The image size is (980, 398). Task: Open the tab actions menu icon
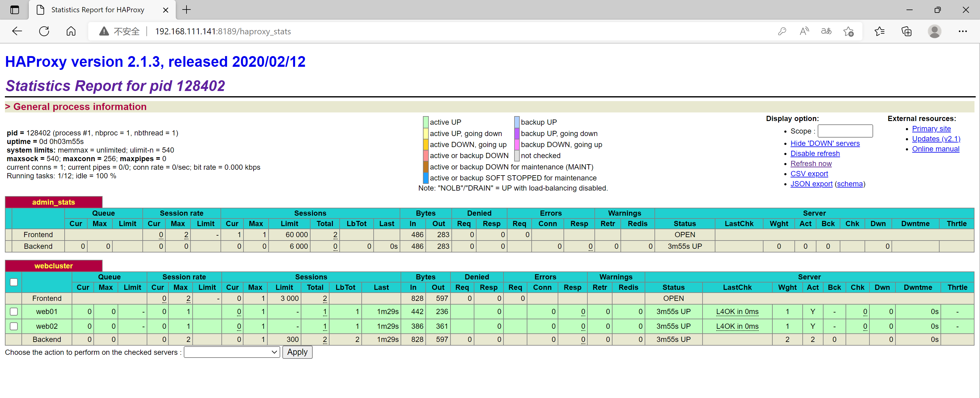pyautogui.click(x=14, y=10)
